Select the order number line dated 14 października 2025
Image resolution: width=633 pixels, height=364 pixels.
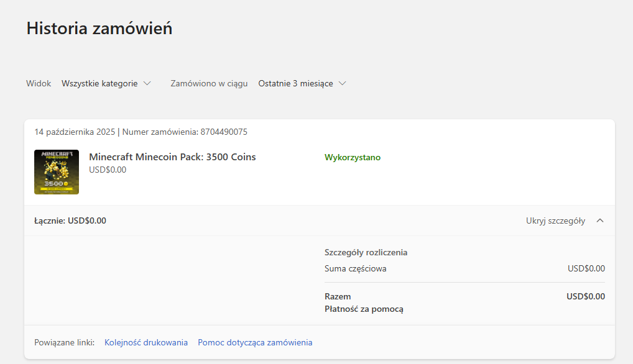(x=141, y=132)
